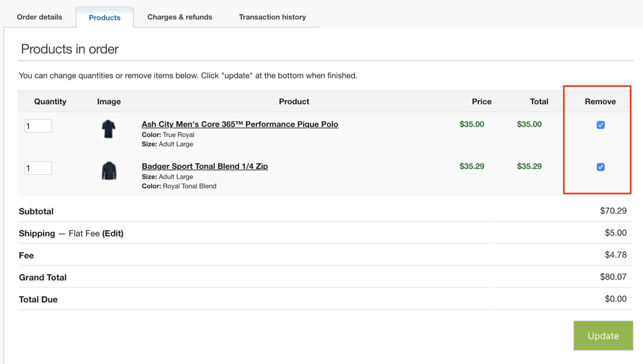The width and height of the screenshot is (643, 364).
Task: Click the Product column header
Action: point(294,102)
